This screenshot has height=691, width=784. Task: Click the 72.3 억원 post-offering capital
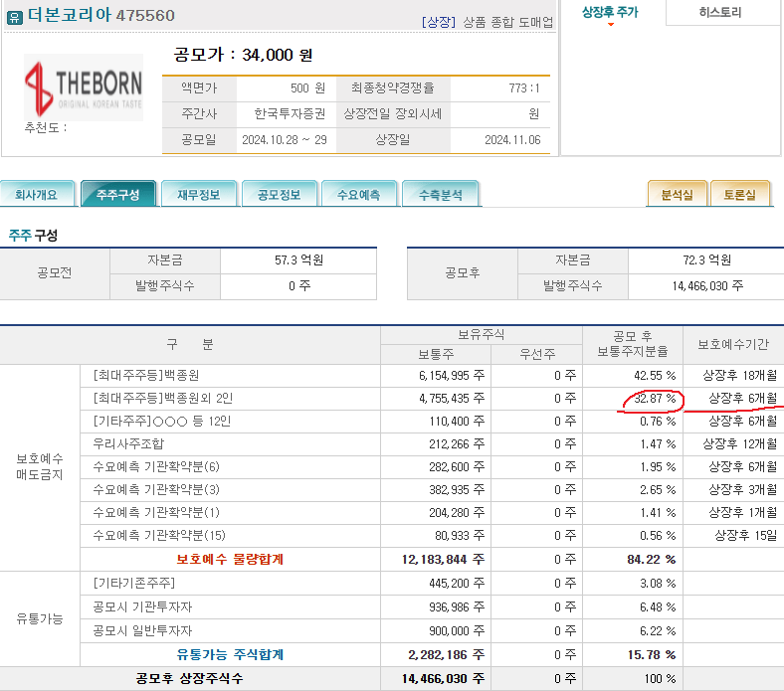point(706,260)
